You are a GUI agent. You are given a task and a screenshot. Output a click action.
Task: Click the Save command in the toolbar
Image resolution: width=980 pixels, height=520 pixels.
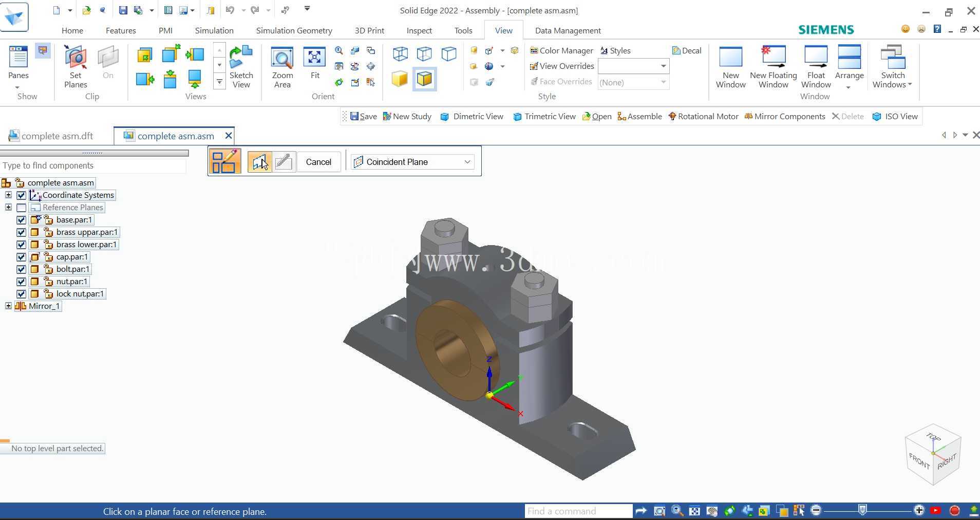pyautogui.click(x=363, y=116)
